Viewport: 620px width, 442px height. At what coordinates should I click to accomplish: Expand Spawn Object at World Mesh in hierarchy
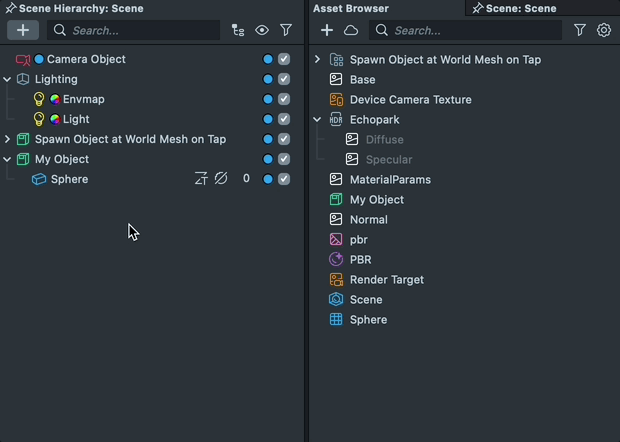[7, 139]
